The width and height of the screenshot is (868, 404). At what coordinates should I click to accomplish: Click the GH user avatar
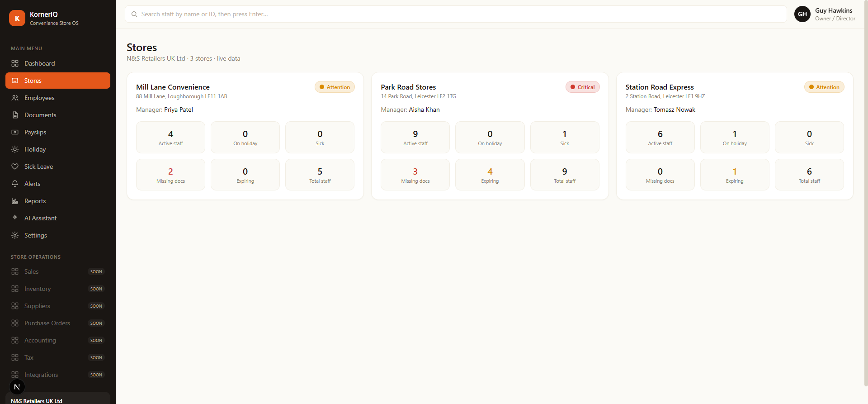pos(802,14)
